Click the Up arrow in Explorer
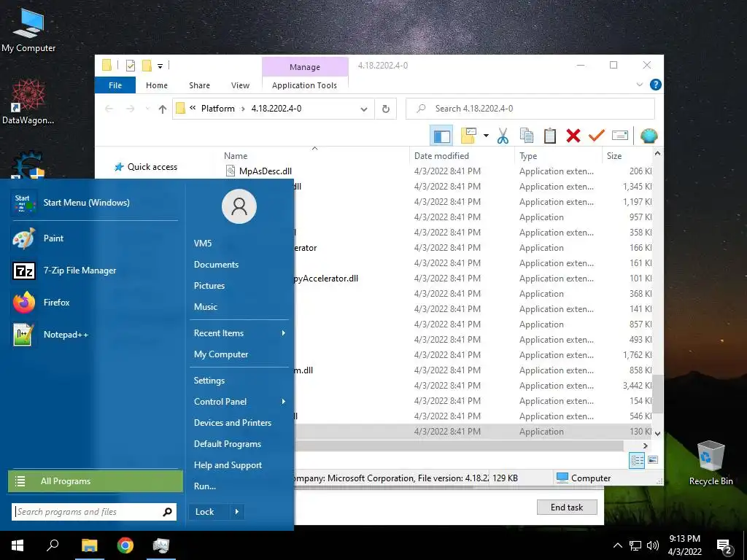This screenshot has width=747, height=560. [163, 109]
